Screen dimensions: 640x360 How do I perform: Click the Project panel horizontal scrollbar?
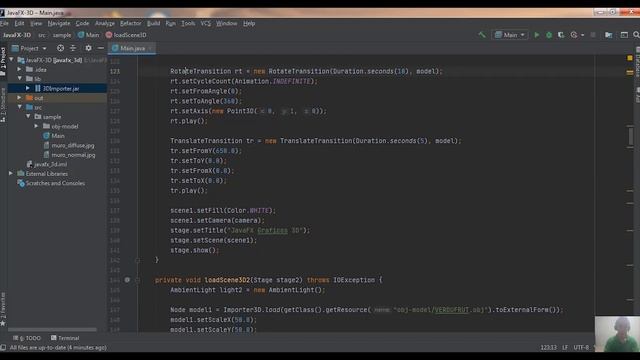pyautogui.click(x=52, y=329)
